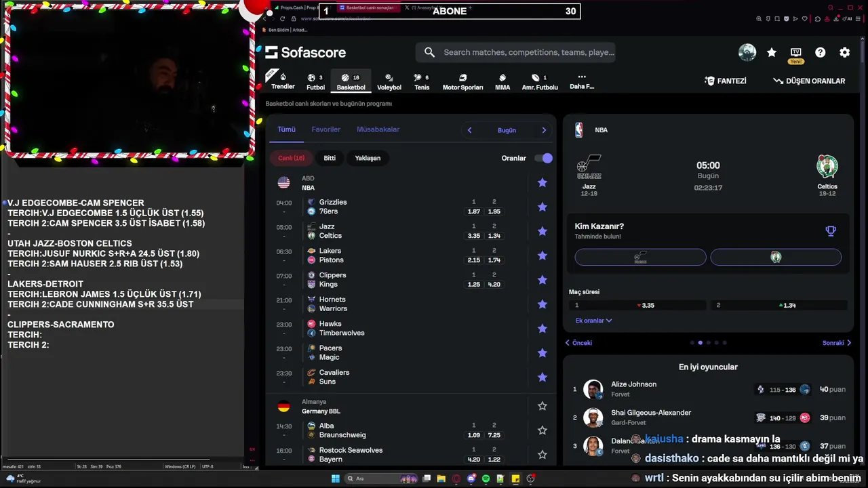Screen dimensions: 868x488
Task: Click odds 3.35 for Jazz in list
Action: click(x=474, y=236)
